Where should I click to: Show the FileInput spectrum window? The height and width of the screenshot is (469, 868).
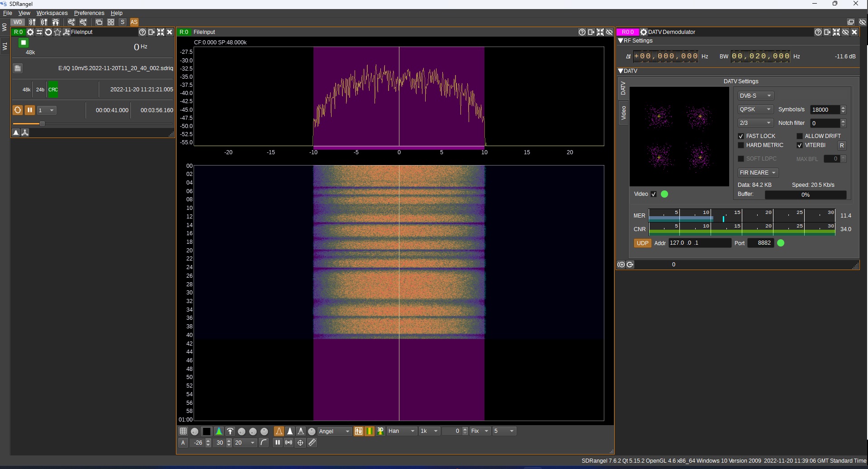click(16, 133)
